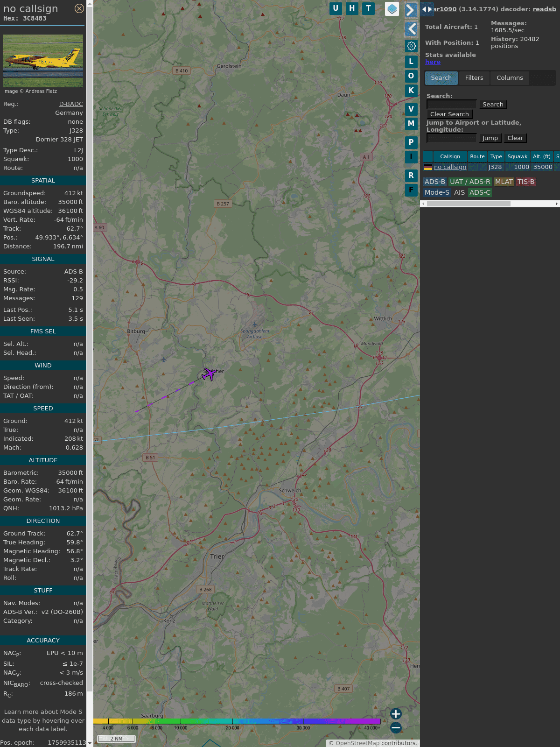Click the Clear button next to Jump
This screenshot has height=747, width=560.
coord(515,138)
